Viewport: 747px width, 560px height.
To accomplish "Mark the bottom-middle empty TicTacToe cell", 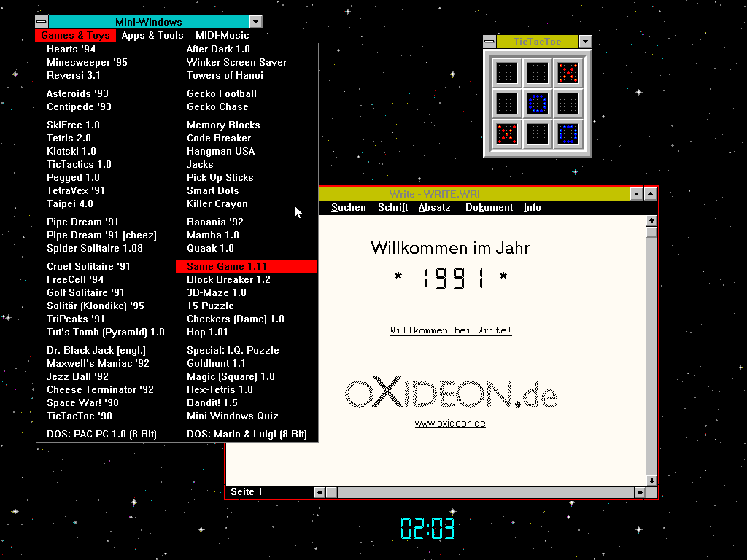I will pos(538,134).
